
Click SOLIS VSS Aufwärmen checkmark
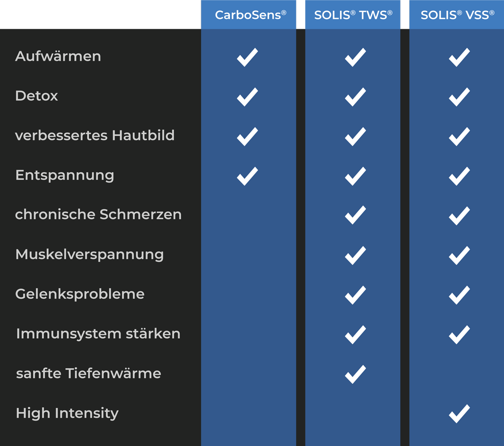click(459, 57)
